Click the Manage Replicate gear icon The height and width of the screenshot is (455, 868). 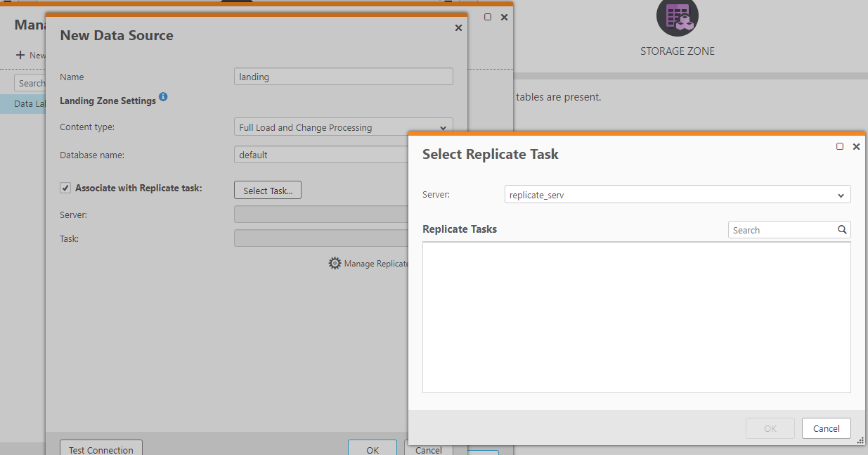(x=335, y=264)
